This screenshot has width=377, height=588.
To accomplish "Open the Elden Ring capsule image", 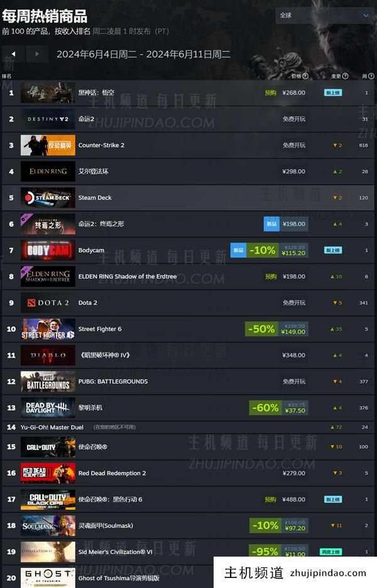I will click(48, 171).
